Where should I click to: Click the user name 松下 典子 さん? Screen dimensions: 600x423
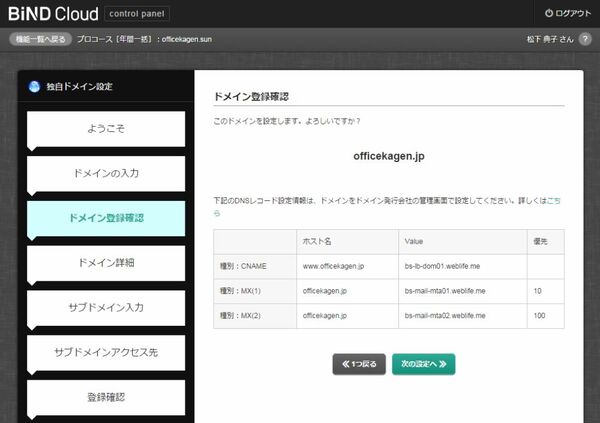tap(550, 39)
